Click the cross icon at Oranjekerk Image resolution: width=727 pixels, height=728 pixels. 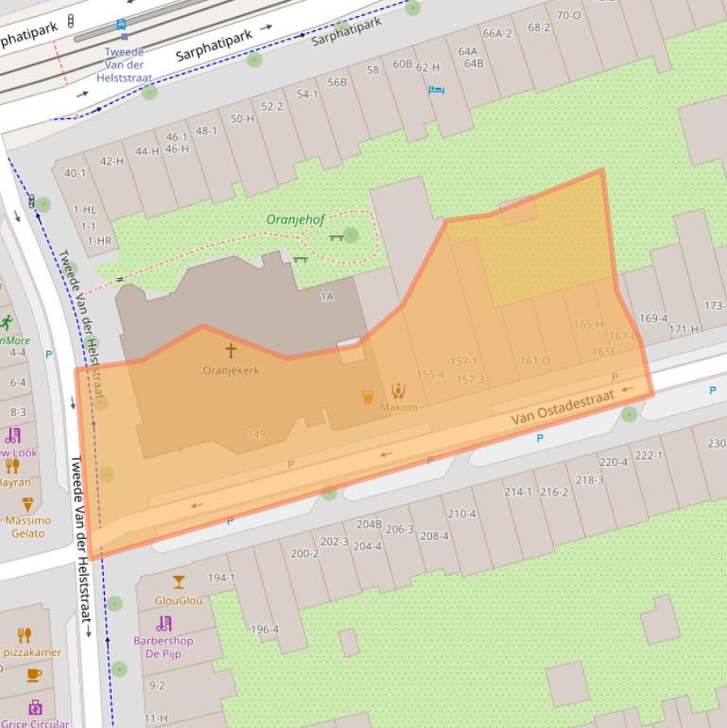point(230,351)
